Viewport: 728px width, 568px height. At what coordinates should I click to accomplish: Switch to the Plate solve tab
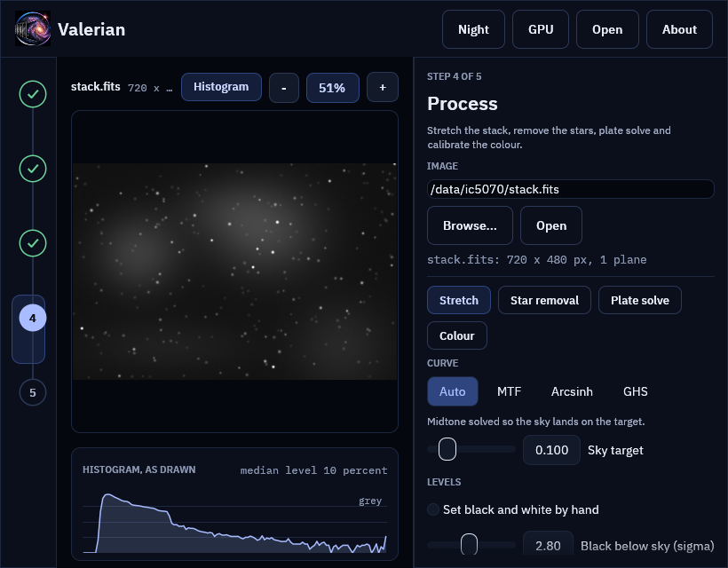tap(640, 300)
